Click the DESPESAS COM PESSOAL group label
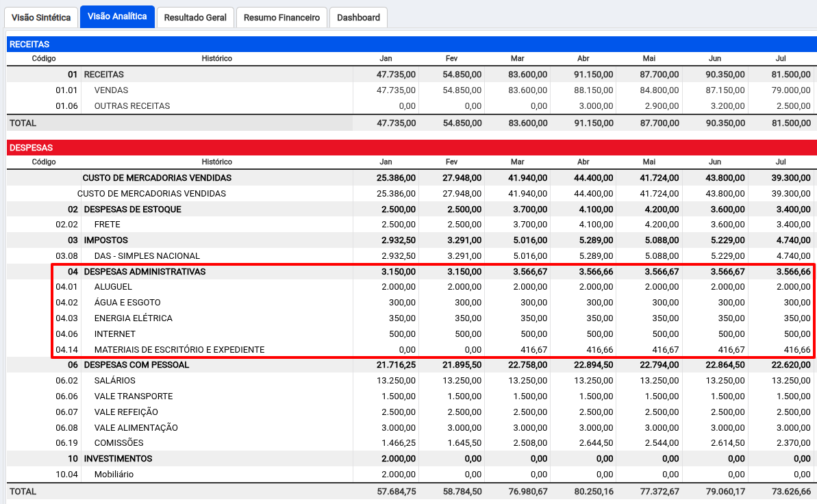This screenshot has height=504, width=817. (136, 365)
